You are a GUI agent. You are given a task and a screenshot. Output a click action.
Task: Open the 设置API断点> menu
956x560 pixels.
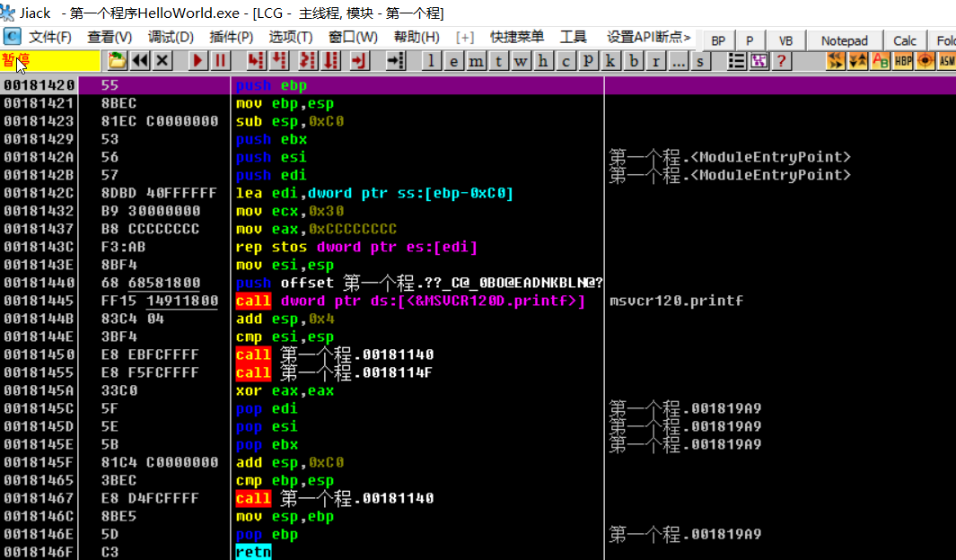pyautogui.click(x=649, y=37)
